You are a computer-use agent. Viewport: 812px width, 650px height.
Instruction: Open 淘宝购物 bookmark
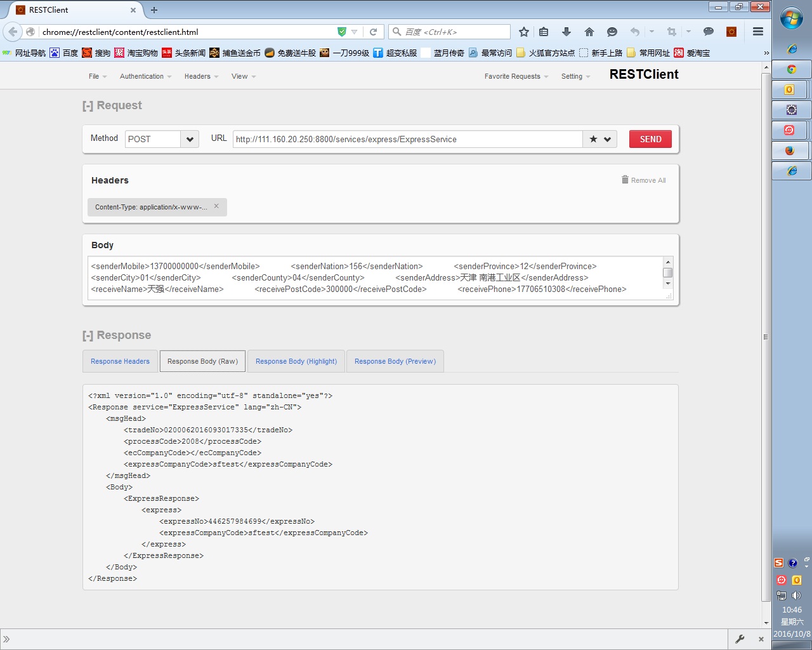[136, 53]
